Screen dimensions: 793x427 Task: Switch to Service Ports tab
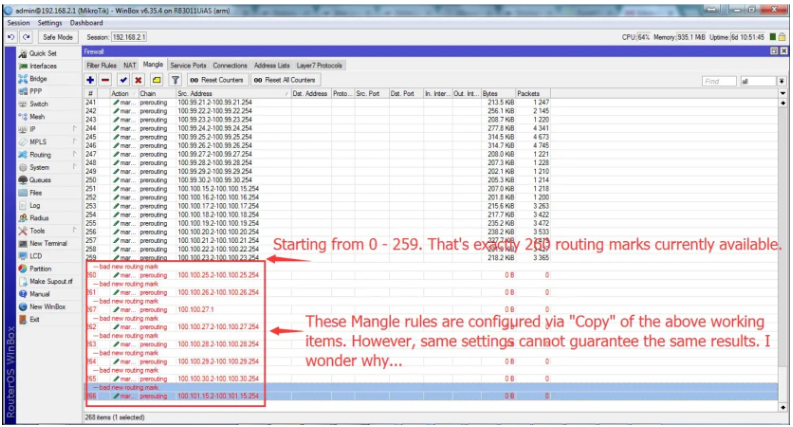click(x=188, y=65)
